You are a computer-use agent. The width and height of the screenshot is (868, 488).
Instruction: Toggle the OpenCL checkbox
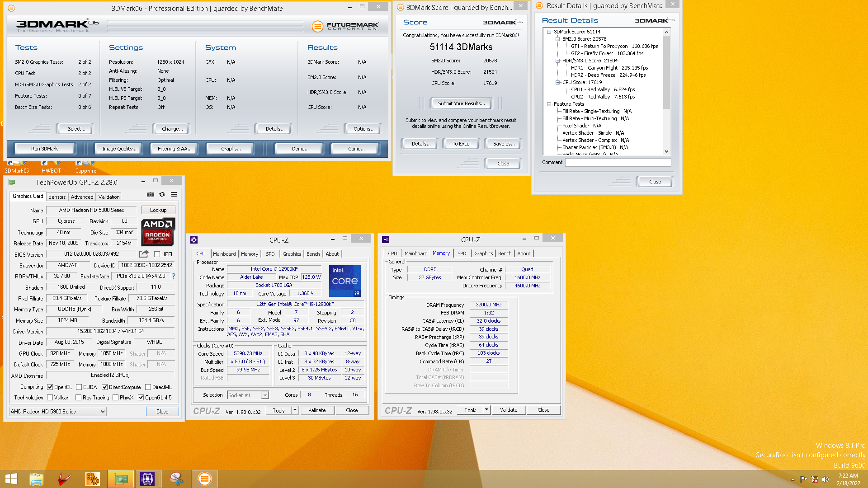[50, 387]
